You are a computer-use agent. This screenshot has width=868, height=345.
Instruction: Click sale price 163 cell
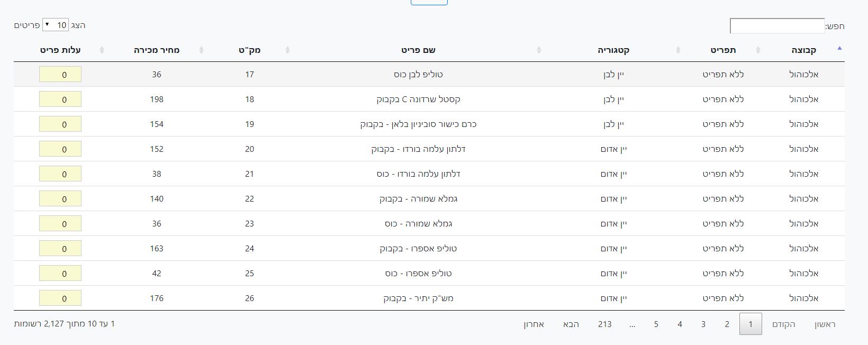click(x=157, y=249)
